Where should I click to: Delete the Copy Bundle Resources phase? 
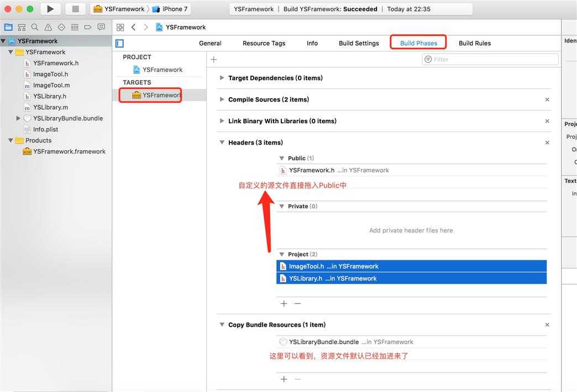click(547, 325)
